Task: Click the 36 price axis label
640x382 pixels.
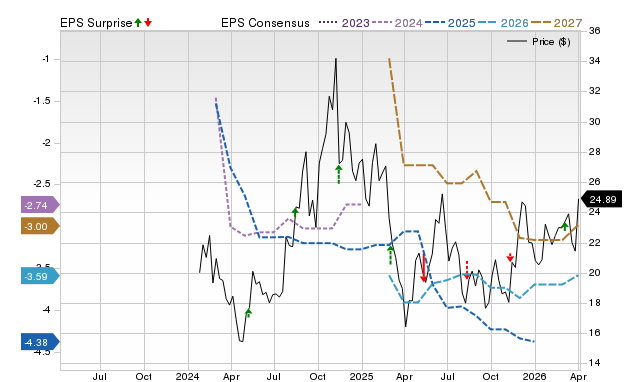Action: [x=595, y=31]
